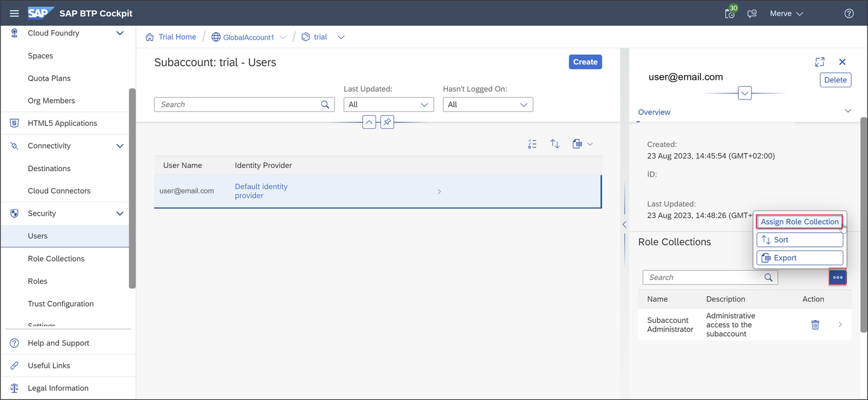868x400 pixels.
Task: Click the GlobalAccount1 globe icon
Action: tap(216, 37)
